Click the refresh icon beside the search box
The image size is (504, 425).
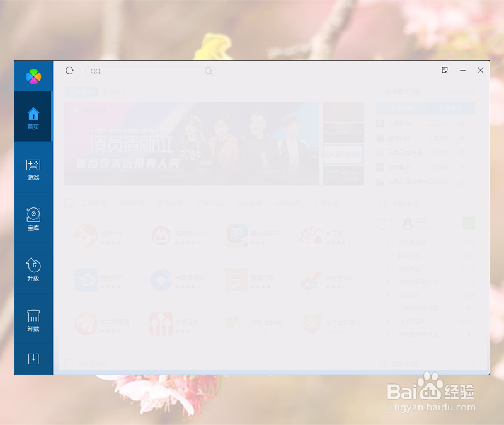click(x=69, y=71)
